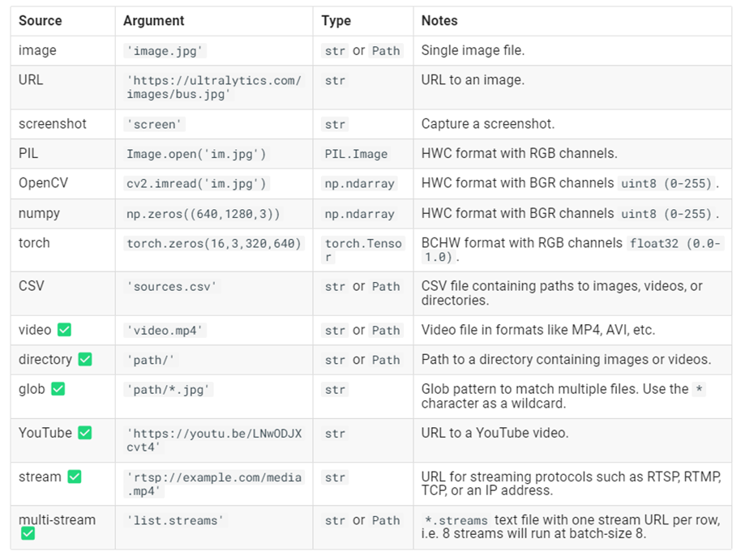This screenshot has height=560, width=745.
Task: Select the 'list.streams' argument
Action: click(175, 520)
